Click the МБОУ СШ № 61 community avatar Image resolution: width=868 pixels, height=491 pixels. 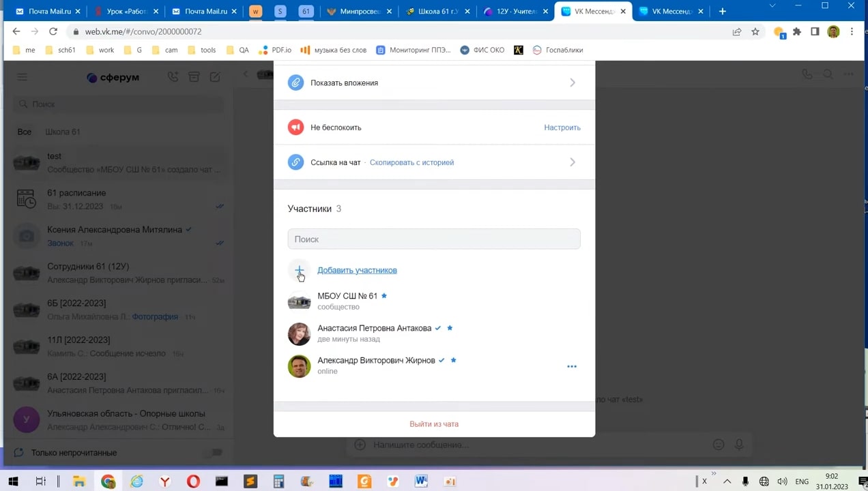(299, 301)
